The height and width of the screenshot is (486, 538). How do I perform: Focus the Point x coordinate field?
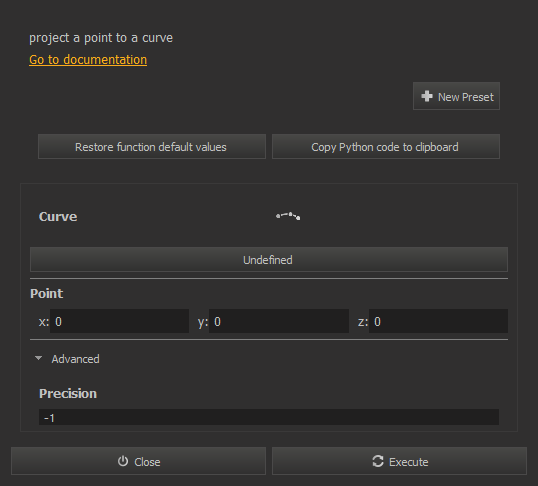[119, 321]
